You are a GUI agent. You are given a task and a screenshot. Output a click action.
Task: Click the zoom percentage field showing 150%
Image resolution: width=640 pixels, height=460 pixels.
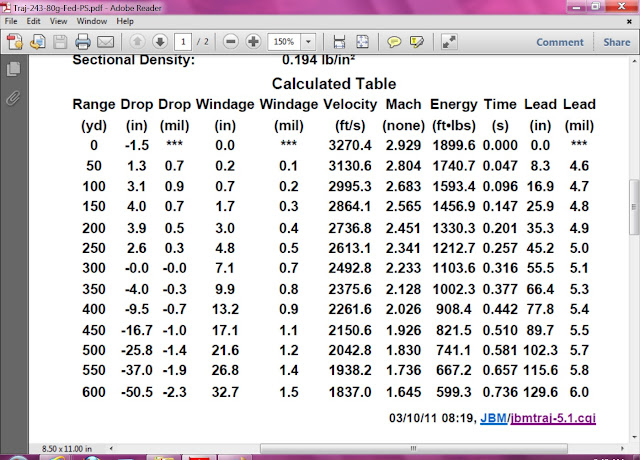[284, 42]
